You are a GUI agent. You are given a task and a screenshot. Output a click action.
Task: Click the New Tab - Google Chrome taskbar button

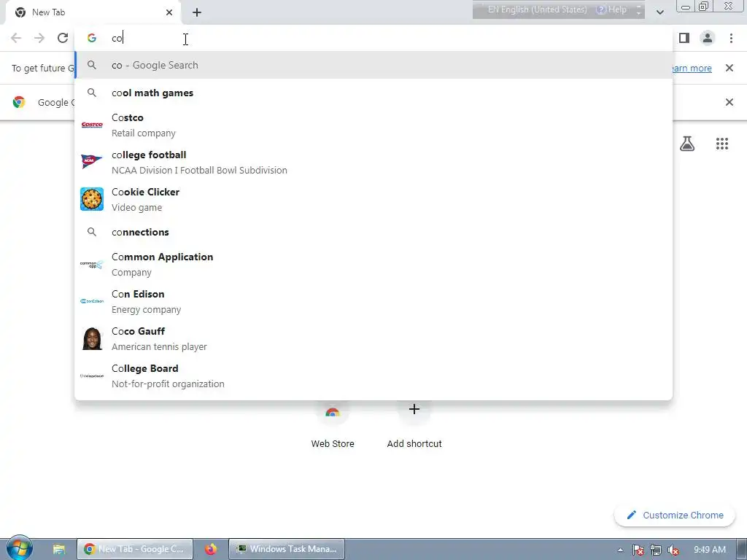tap(135, 549)
